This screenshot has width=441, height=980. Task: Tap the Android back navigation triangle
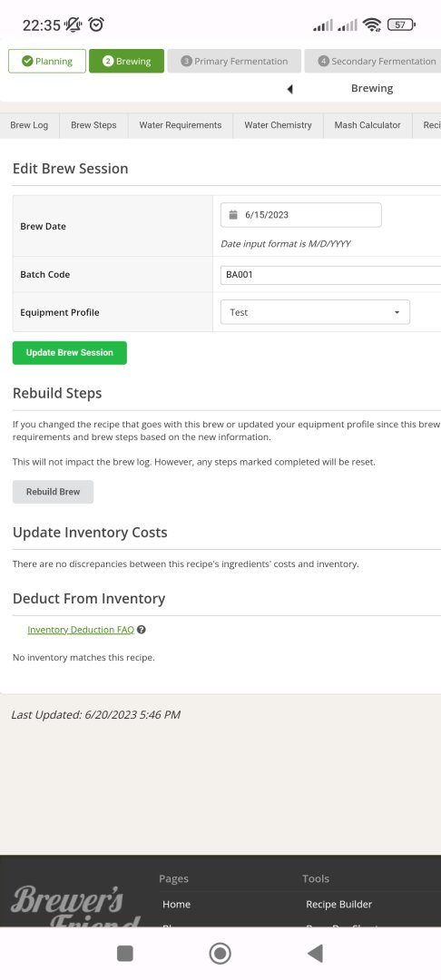[x=316, y=953]
